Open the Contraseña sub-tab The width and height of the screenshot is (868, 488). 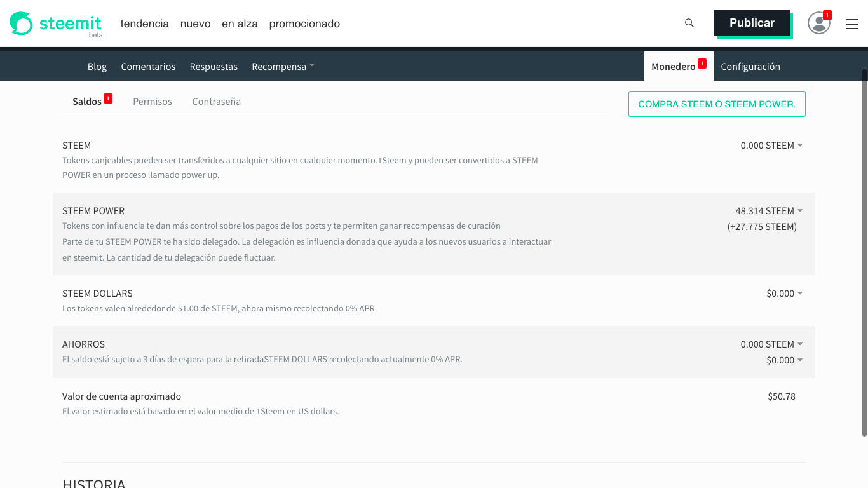click(217, 101)
